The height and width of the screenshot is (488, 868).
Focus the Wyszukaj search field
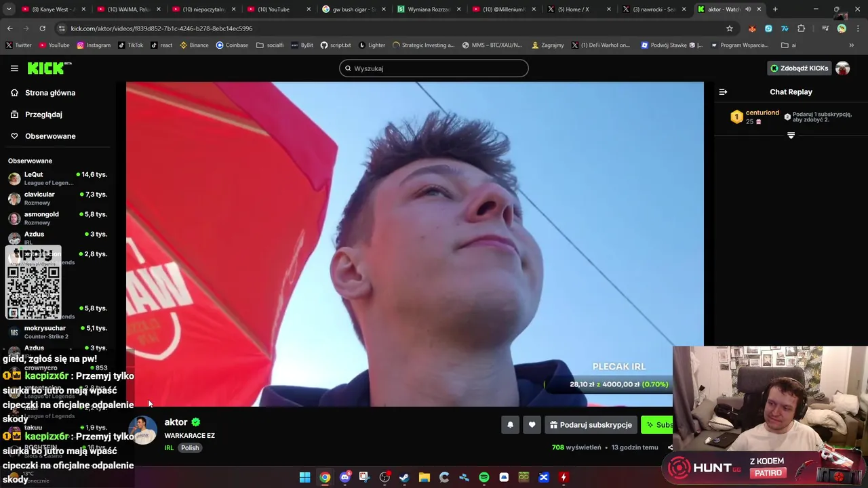click(434, 68)
